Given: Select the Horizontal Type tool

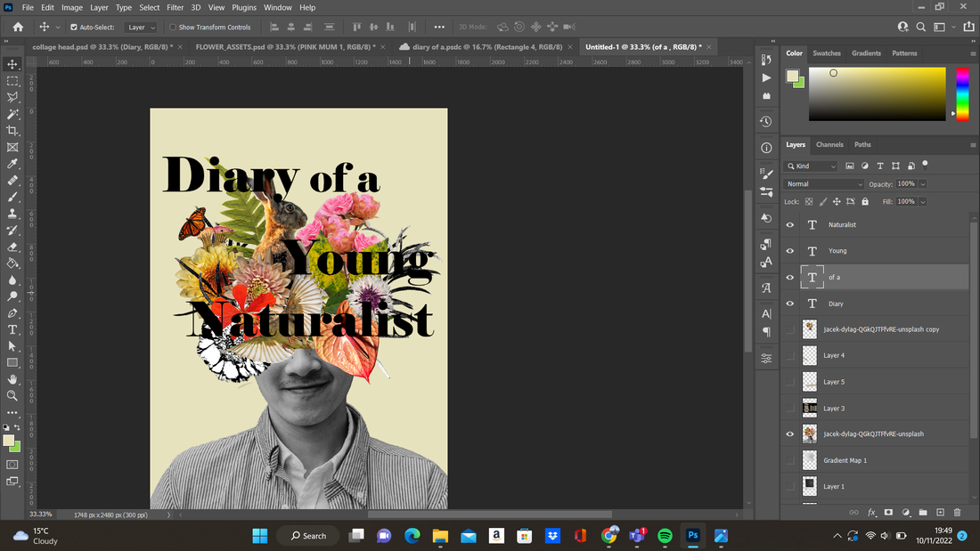Looking at the screenshot, I should [x=12, y=329].
